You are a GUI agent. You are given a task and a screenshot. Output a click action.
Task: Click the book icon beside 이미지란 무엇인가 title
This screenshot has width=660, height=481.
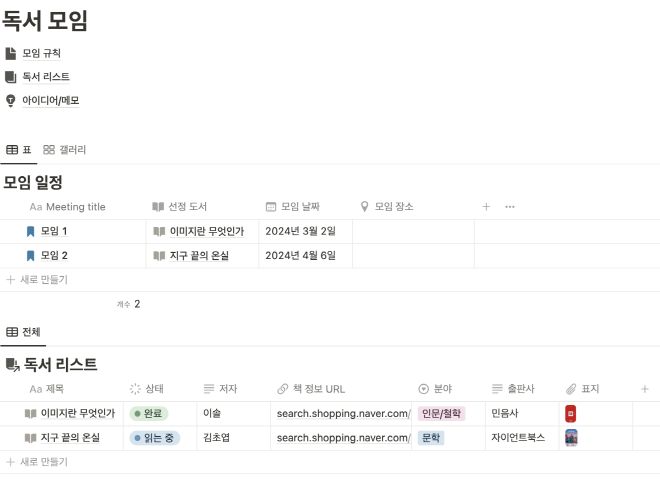point(30,414)
